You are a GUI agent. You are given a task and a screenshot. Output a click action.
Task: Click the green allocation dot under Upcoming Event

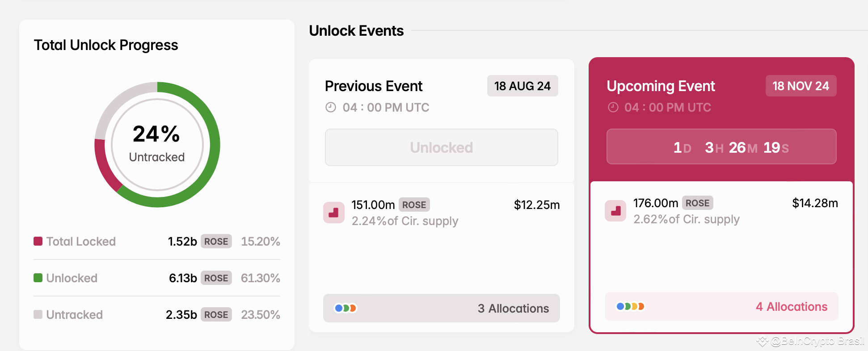tap(627, 306)
